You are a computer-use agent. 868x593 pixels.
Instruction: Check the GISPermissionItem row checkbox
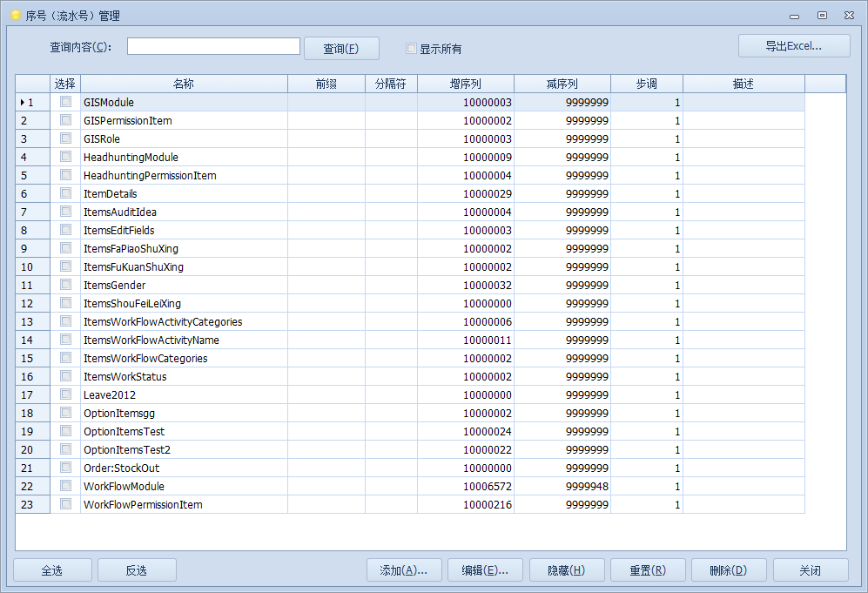coord(66,120)
